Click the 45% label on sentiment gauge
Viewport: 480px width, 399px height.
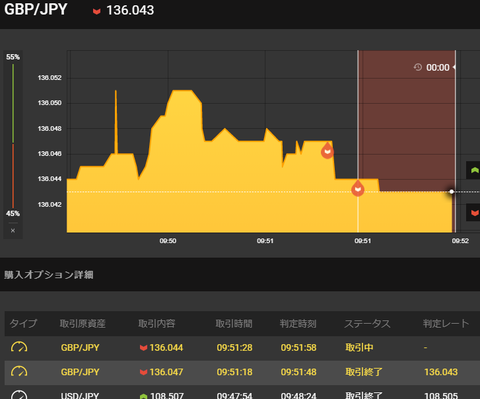point(13,213)
